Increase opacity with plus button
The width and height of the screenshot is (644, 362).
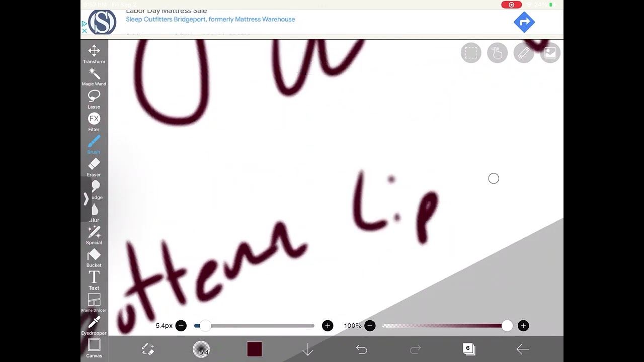coord(523,326)
